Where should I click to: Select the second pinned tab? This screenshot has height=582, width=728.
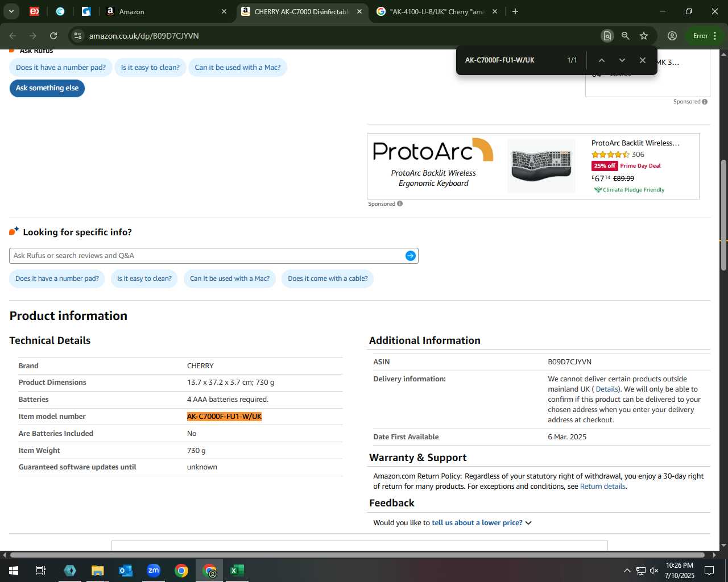pyautogui.click(x=60, y=11)
